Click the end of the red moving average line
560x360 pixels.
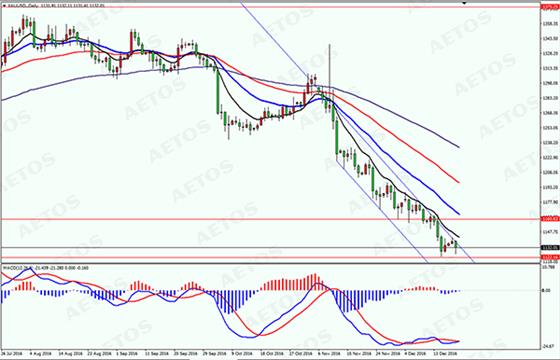pos(459,182)
